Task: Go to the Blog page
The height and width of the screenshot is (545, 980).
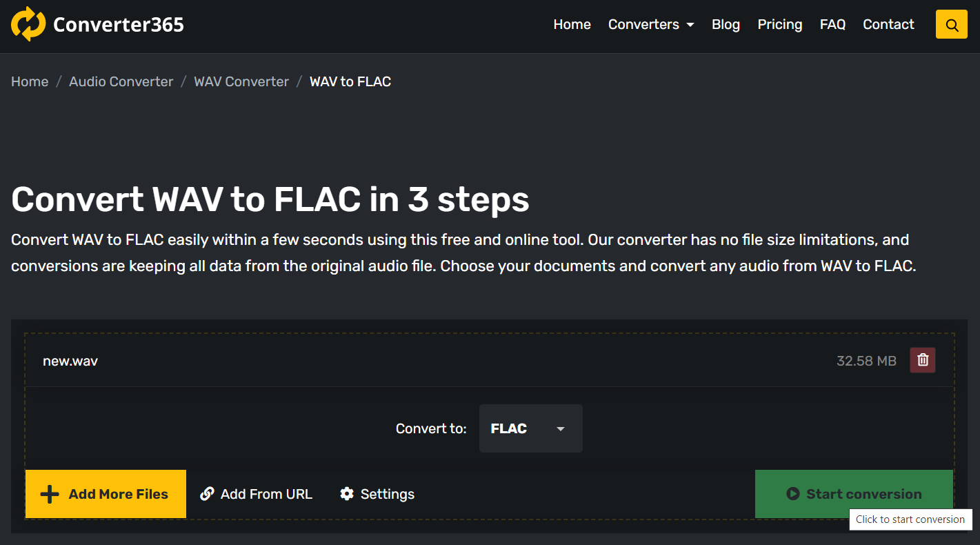Action: (x=726, y=24)
